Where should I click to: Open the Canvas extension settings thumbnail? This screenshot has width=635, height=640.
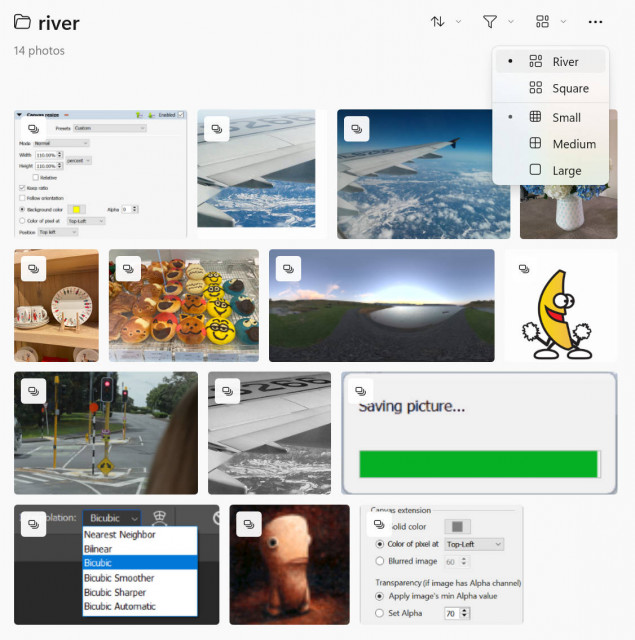pos(441,565)
